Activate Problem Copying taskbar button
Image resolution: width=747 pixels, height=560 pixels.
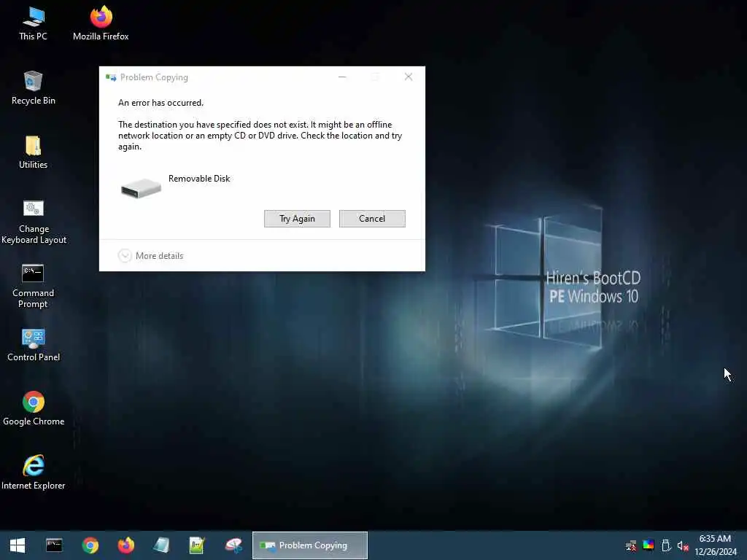[309, 545]
